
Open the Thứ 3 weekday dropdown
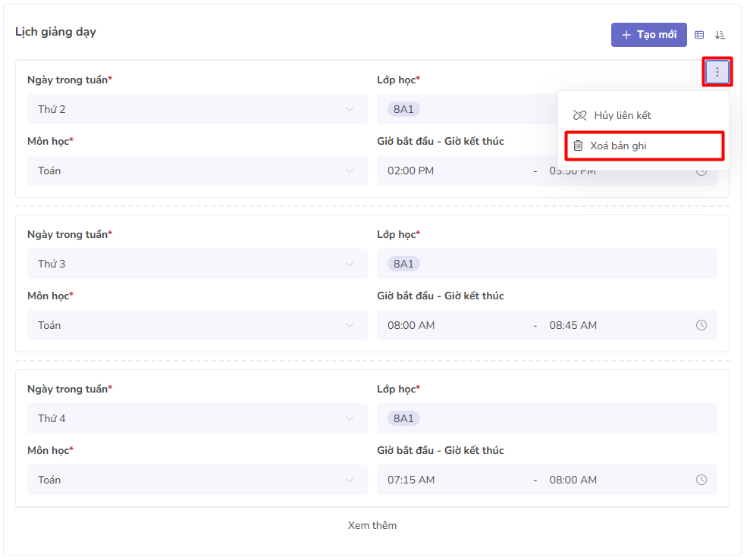click(197, 264)
